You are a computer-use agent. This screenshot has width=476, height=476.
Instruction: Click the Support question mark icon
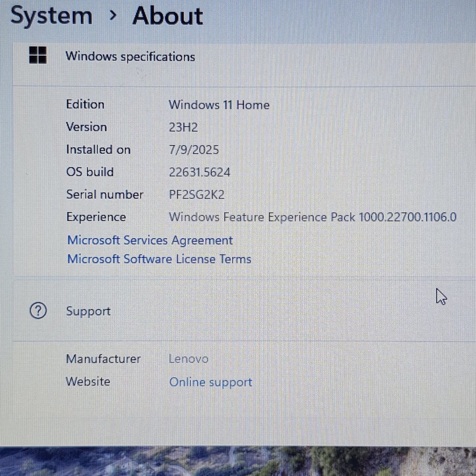[x=38, y=311]
